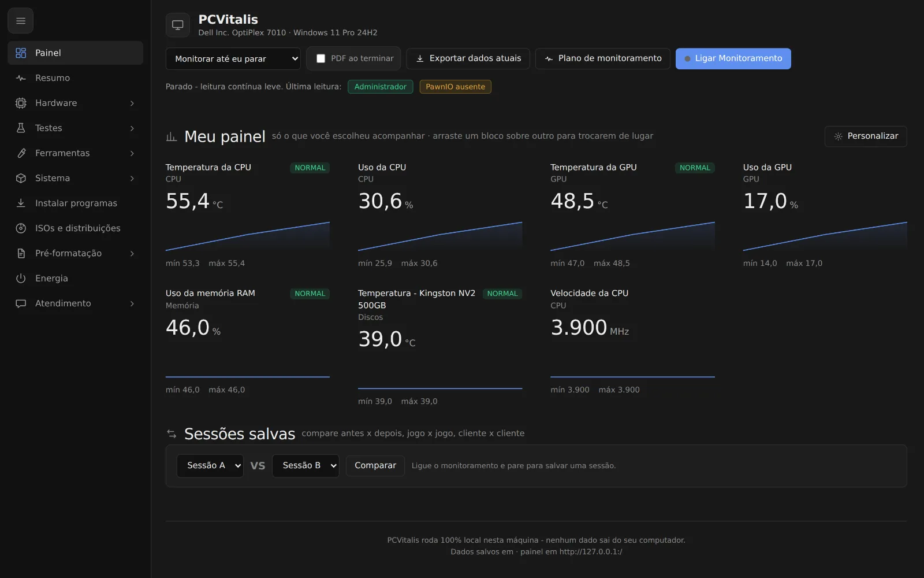Click the Energia power icon
The height and width of the screenshot is (578, 924).
(21, 279)
